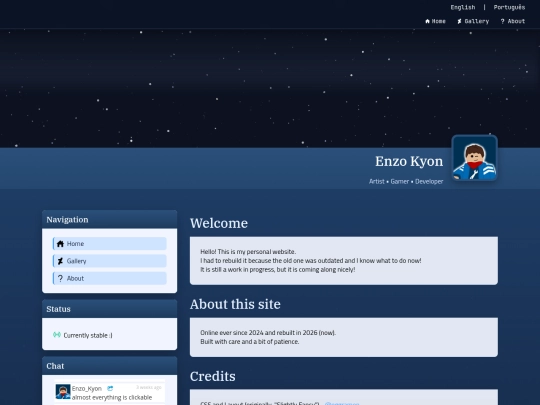
Task: Click the Navigation panel header
Action: pos(110,219)
